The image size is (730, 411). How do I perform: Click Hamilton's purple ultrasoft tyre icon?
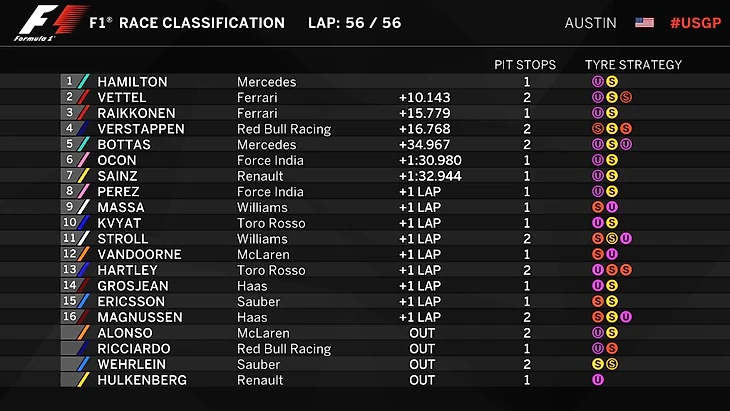(598, 82)
